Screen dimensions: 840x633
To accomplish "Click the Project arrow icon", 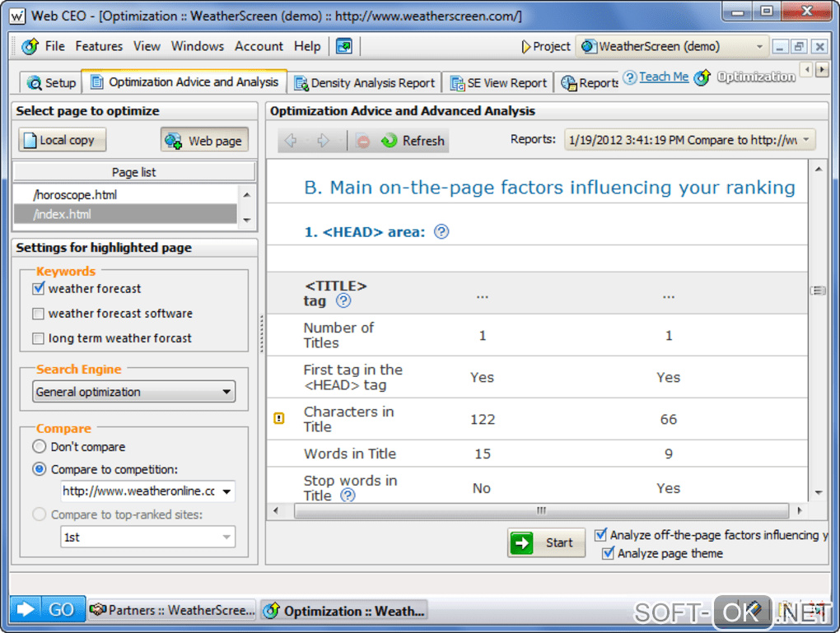I will click(526, 47).
